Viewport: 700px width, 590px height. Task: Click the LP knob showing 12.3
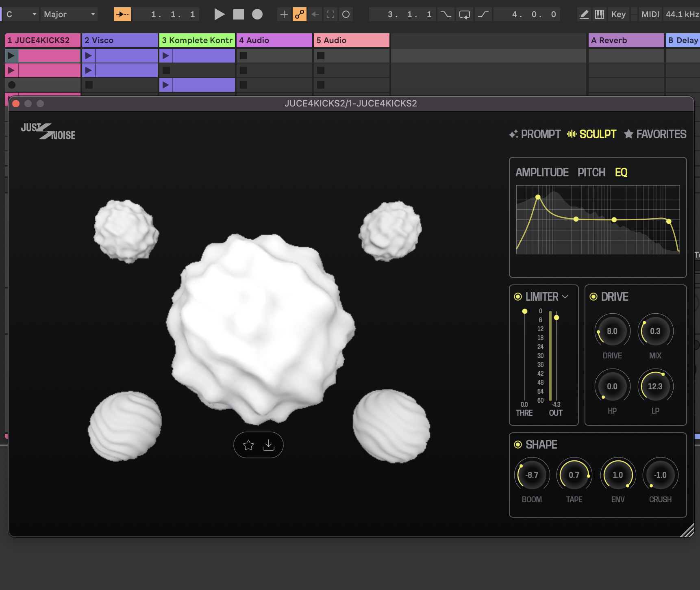coord(655,386)
